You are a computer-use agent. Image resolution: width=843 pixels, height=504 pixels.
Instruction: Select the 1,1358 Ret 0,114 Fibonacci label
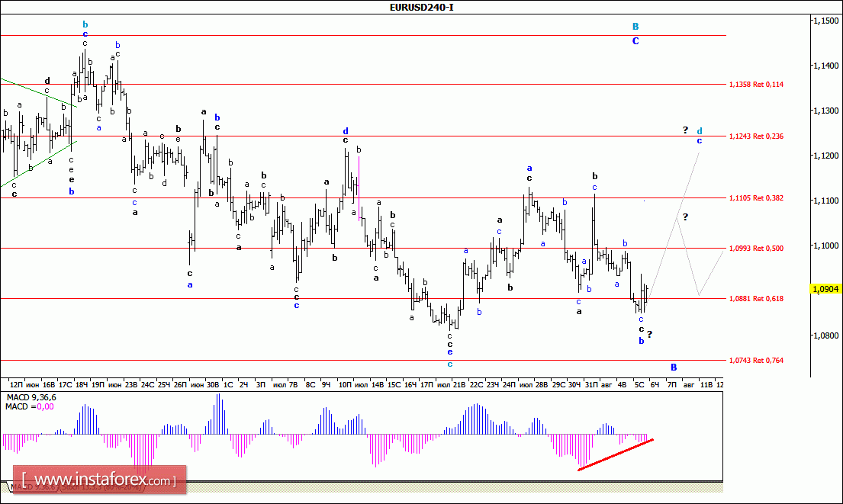click(x=756, y=84)
